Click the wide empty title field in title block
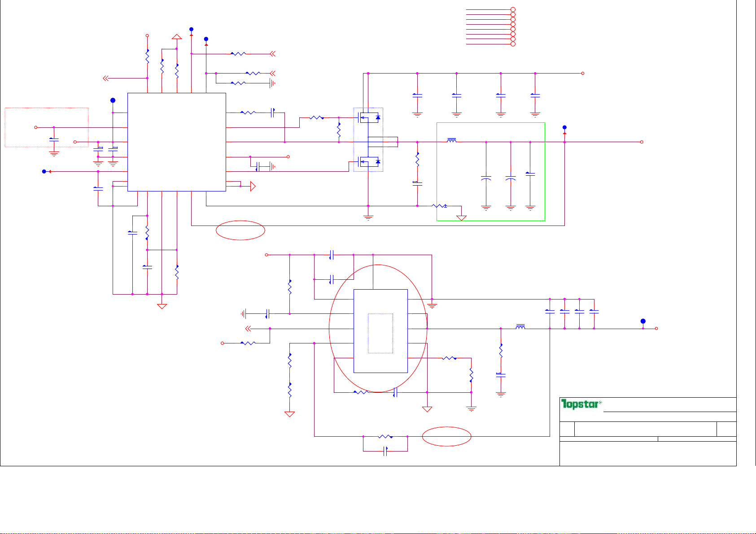 pyautogui.click(x=645, y=429)
